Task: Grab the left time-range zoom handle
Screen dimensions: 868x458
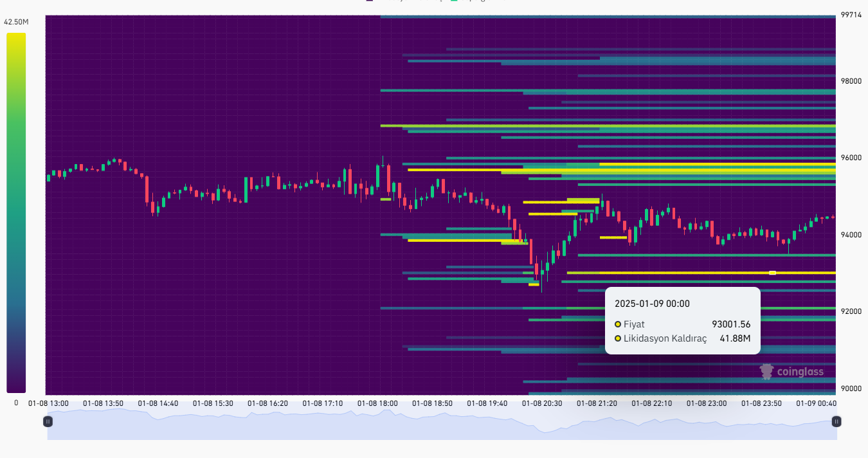Action: tap(48, 421)
